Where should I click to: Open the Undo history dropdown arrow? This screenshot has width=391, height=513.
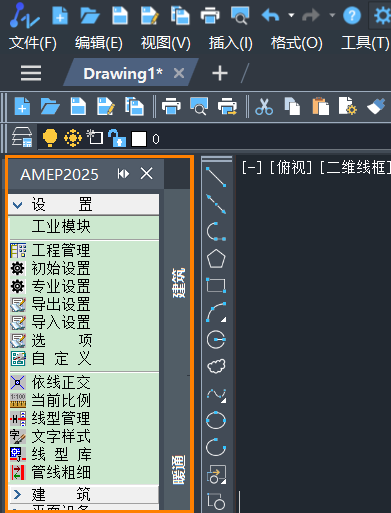coord(291,15)
